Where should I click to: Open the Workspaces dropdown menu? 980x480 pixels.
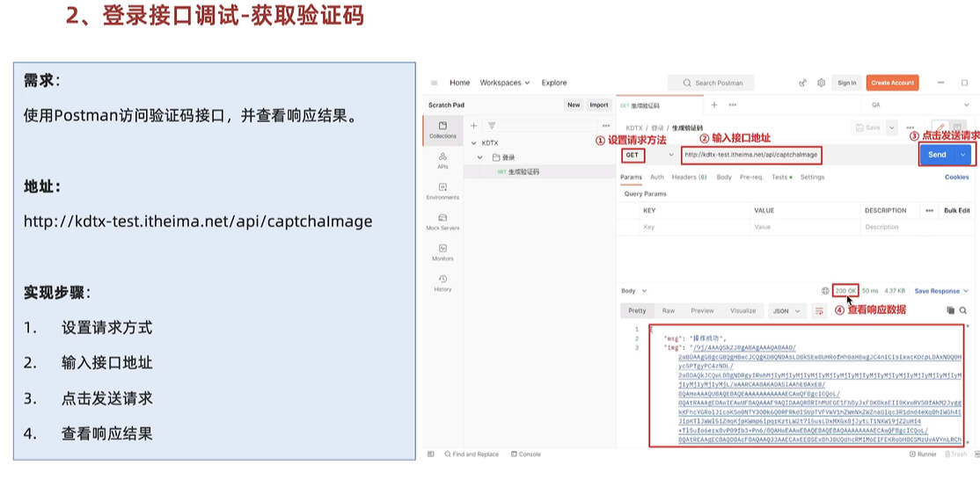[505, 83]
